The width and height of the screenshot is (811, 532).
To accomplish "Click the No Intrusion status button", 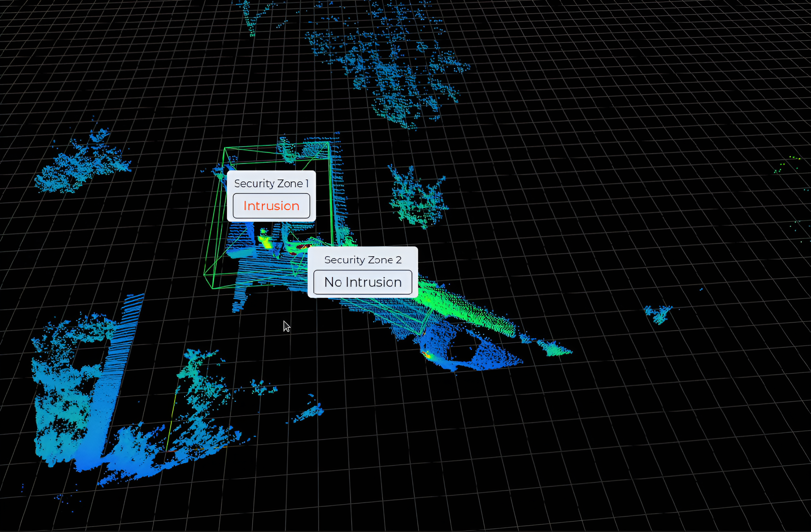I will click(x=363, y=282).
